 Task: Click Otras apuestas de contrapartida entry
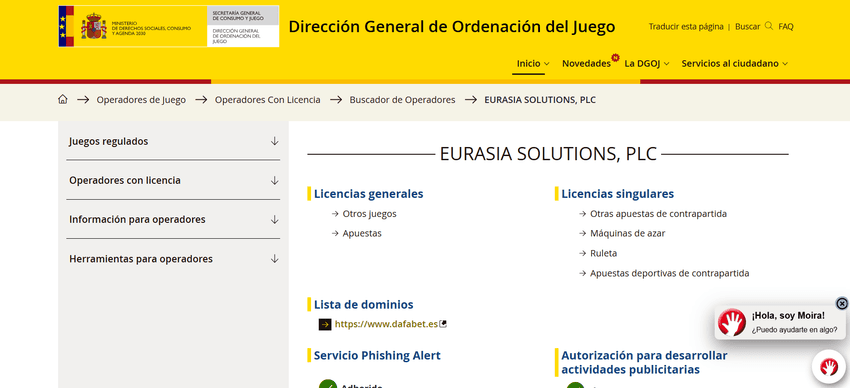tap(658, 214)
